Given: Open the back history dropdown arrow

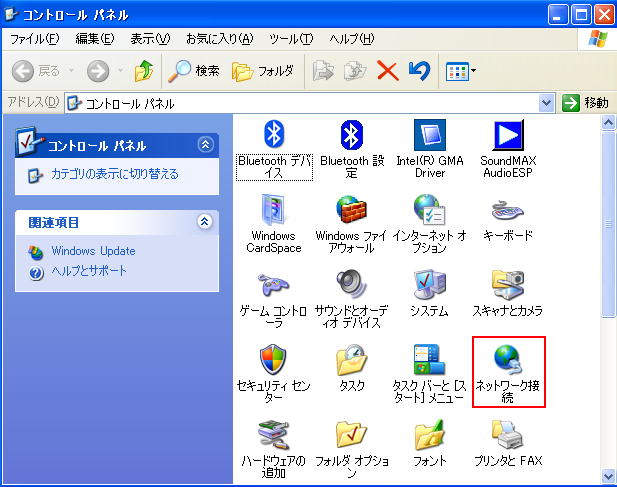Looking at the screenshot, I should (72, 71).
